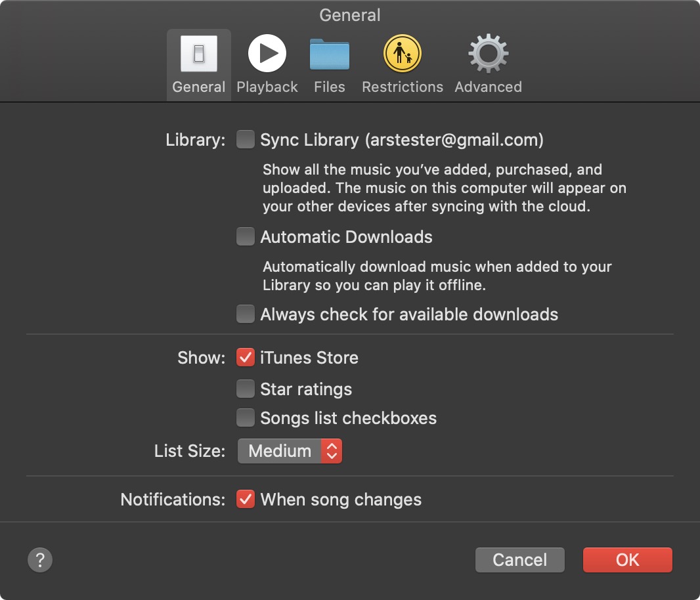Image resolution: width=700 pixels, height=600 pixels.
Task: Enable Star ratings display
Action: pos(246,389)
